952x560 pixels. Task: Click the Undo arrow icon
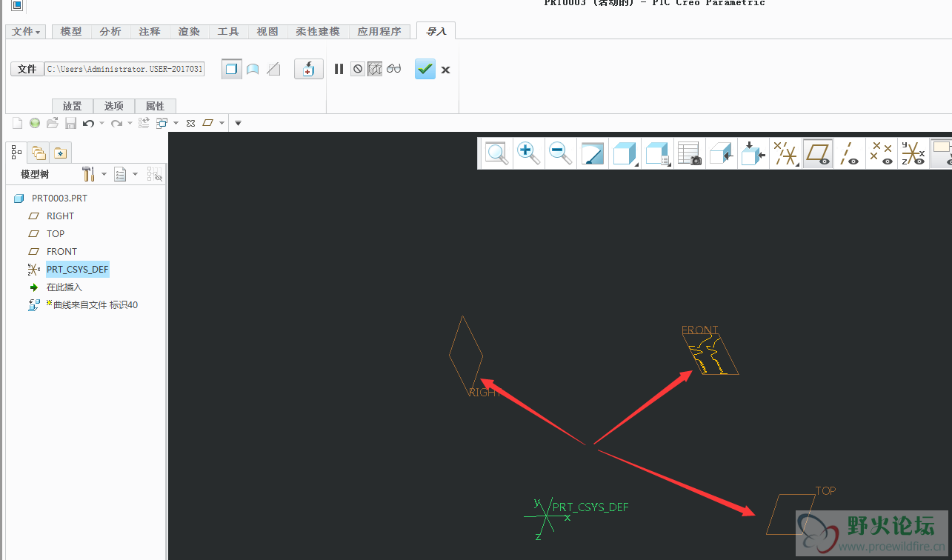88,123
